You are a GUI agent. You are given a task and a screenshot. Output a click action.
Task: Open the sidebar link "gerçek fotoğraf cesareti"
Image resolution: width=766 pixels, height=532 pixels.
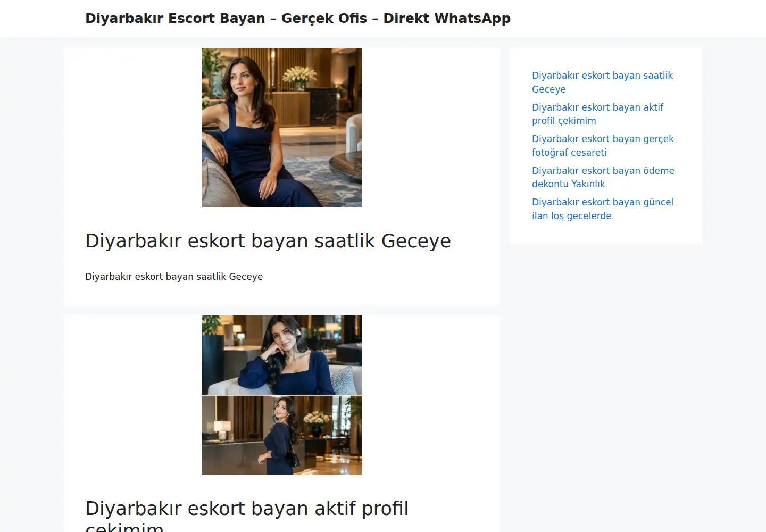603,145
